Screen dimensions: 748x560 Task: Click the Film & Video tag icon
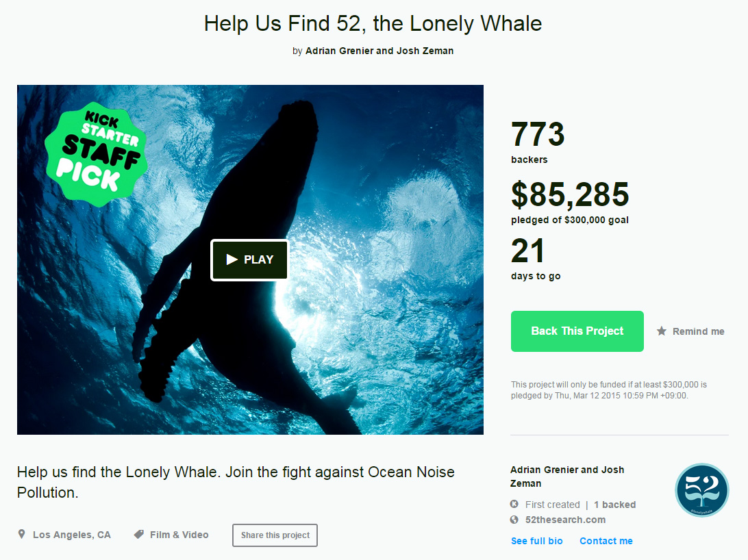click(139, 534)
